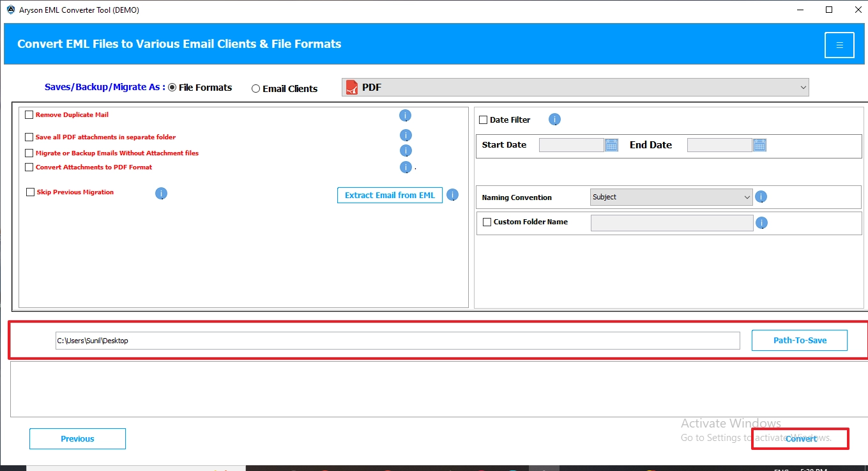Toggle Skip Previous Migration checkbox

click(x=30, y=192)
